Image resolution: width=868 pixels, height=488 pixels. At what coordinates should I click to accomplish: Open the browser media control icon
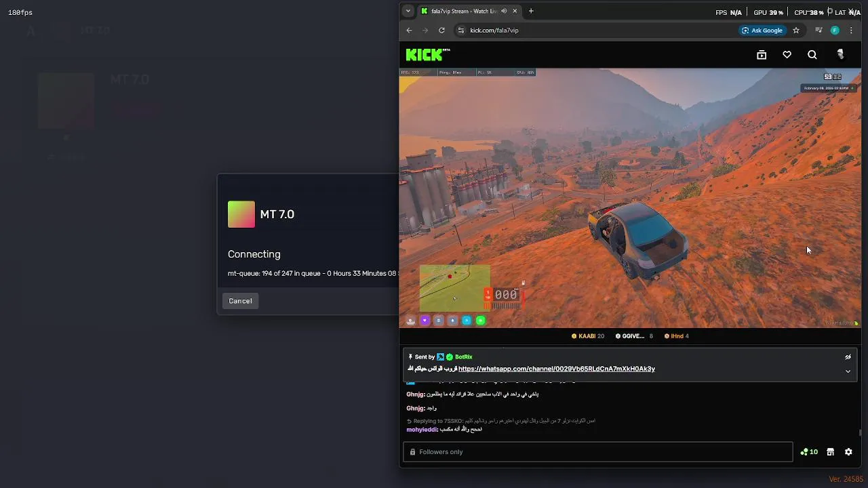click(x=818, y=30)
